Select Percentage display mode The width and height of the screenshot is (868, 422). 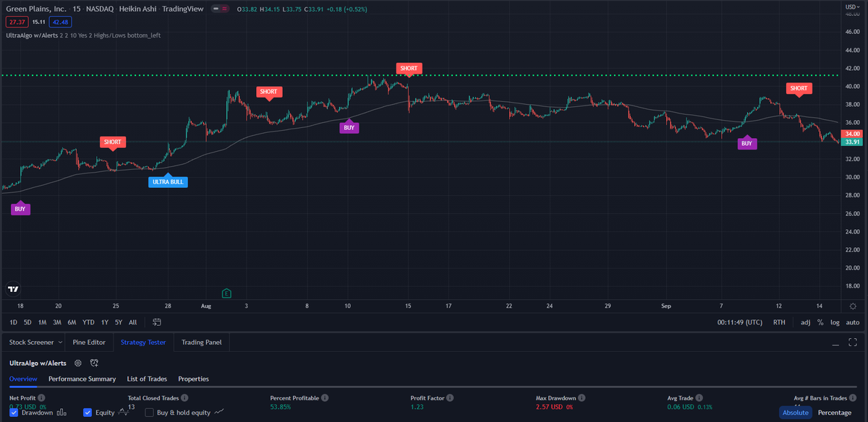(x=834, y=413)
